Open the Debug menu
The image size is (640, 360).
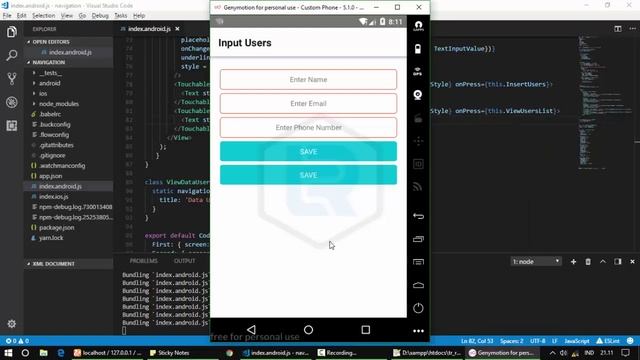(100, 16)
